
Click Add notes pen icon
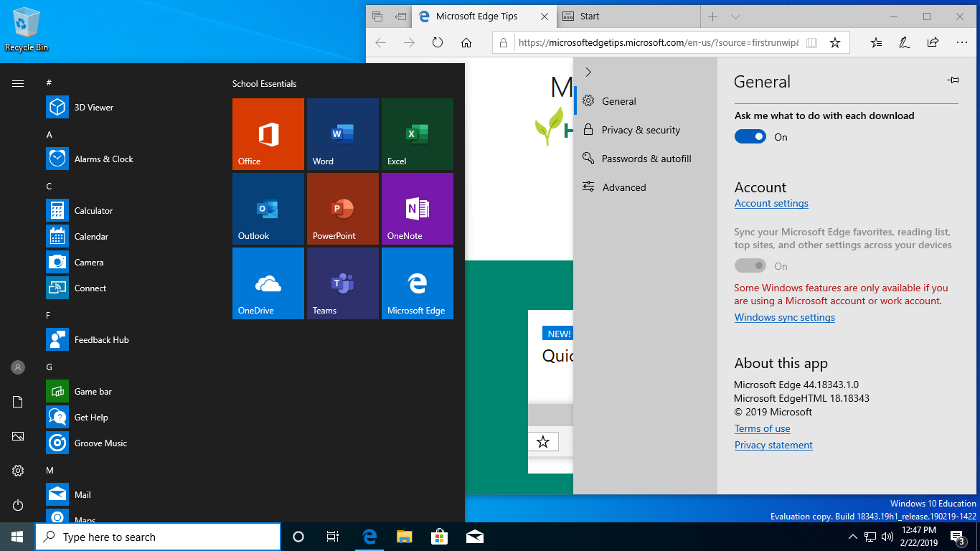point(905,43)
